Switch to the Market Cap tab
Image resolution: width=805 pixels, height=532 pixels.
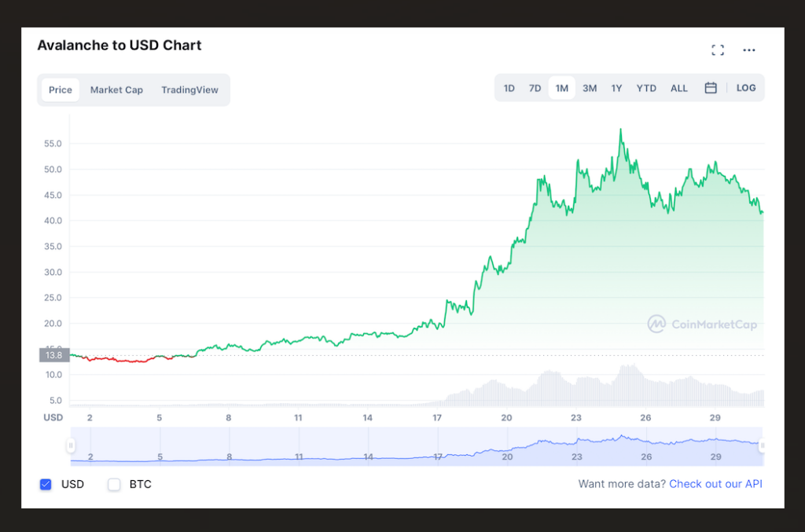coord(116,90)
